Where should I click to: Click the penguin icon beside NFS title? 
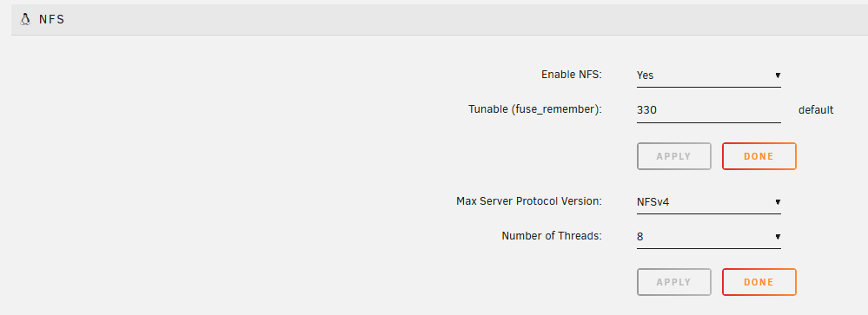pos(24,19)
